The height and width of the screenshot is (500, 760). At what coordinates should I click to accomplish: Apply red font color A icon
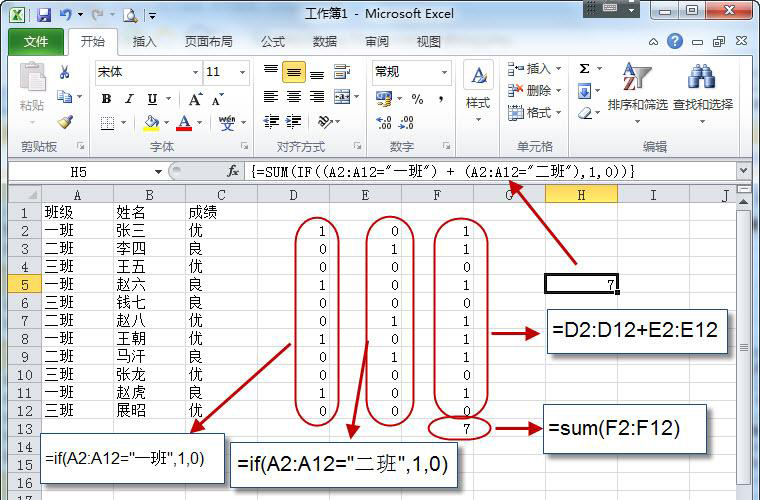pyautogui.click(x=184, y=123)
